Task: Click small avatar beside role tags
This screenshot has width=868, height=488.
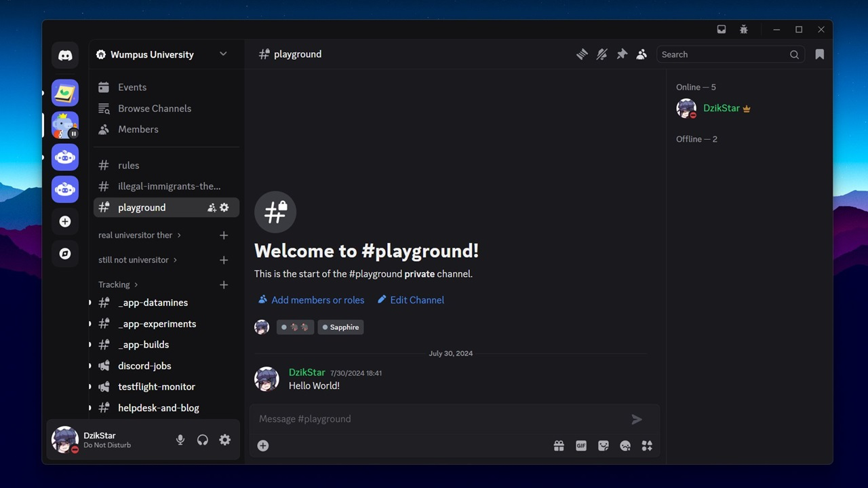Action: 262,327
